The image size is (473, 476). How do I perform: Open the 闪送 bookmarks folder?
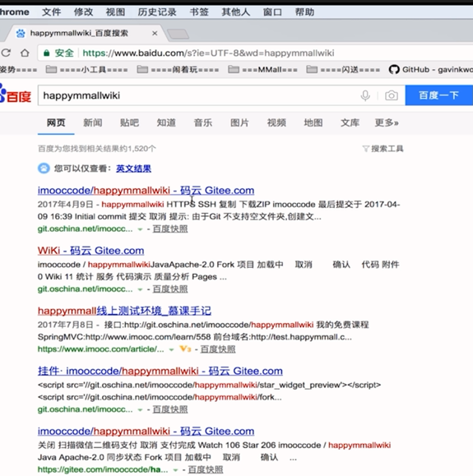point(343,70)
